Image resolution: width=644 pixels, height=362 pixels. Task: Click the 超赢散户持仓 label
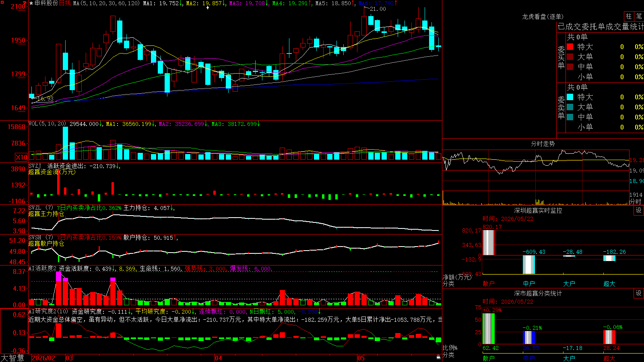(x=46, y=243)
